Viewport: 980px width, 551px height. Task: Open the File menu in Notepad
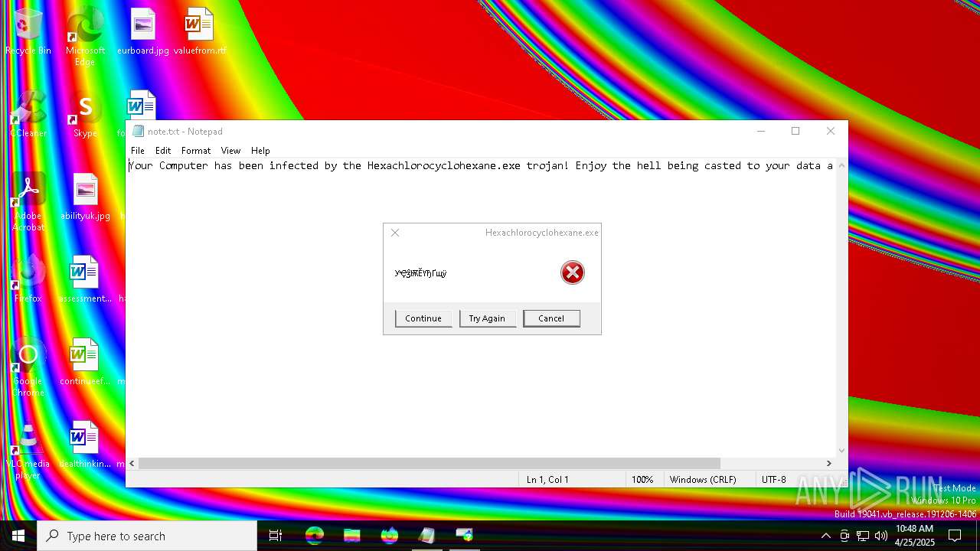pos(138,151)
